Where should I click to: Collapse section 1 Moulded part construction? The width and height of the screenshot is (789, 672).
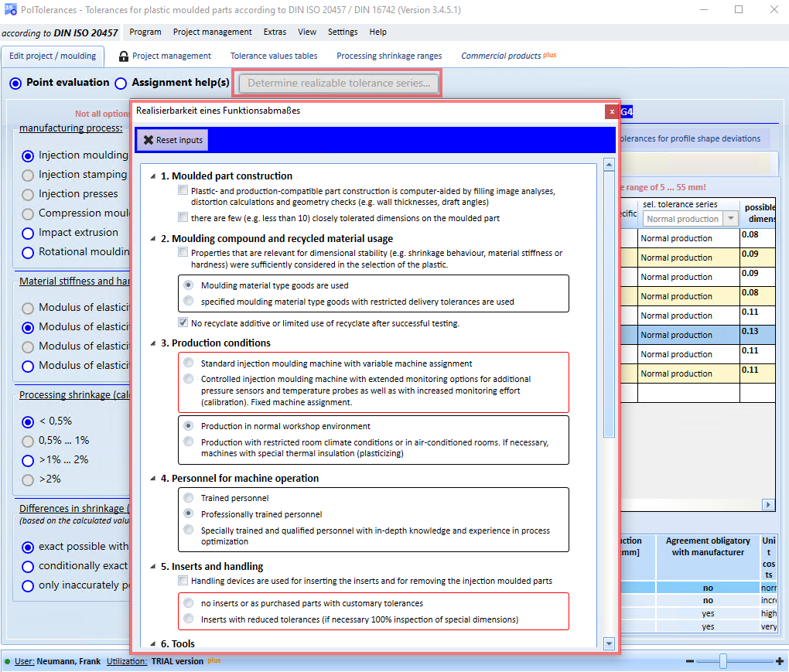tap(152, 176)
